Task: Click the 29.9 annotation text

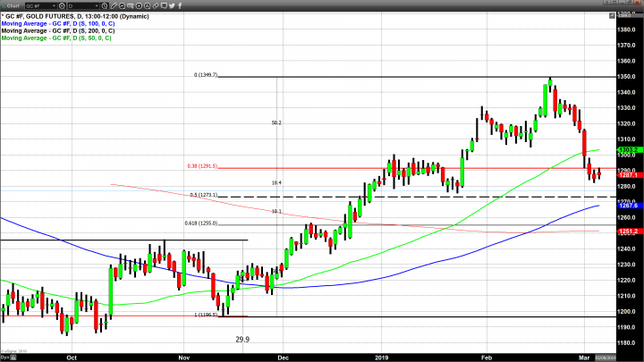Action: [242, 340]
